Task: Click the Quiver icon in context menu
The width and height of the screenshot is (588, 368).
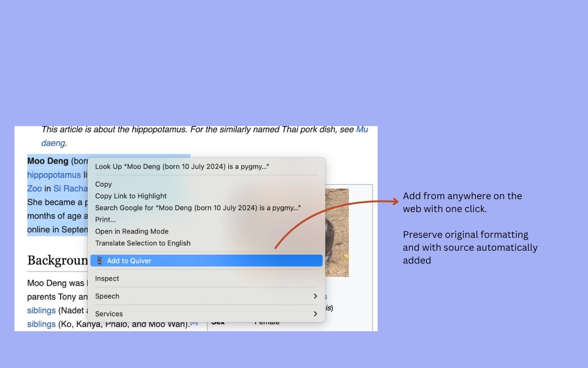Action: [x=99, y=261]
